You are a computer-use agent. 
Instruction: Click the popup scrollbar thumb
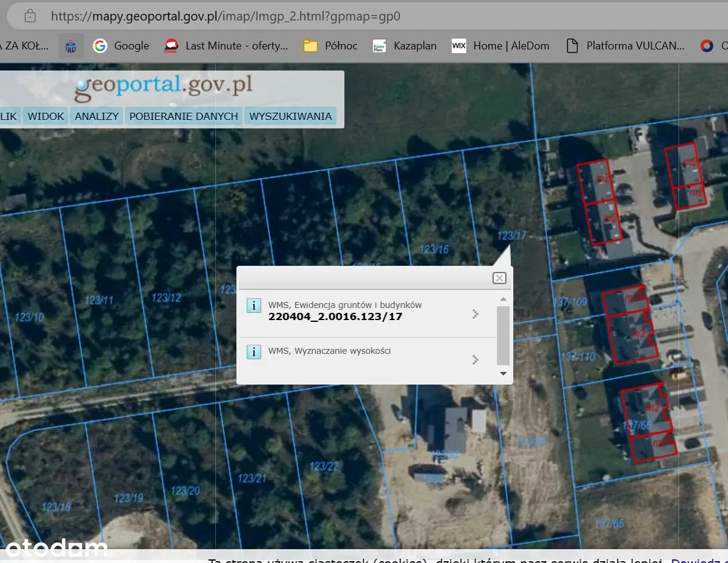(503, 335)
